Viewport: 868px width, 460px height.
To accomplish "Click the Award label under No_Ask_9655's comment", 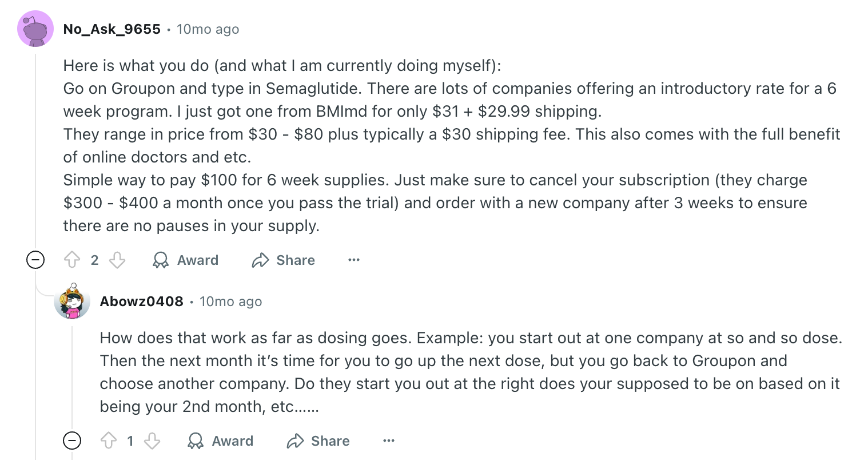I will tap(198, 260).
